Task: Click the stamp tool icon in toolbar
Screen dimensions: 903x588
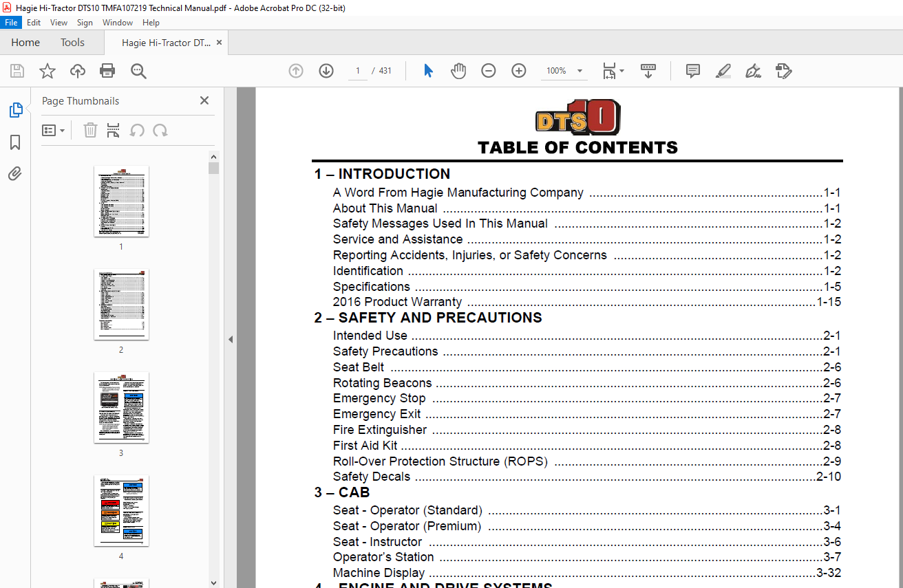Action: tap(783, 71)
